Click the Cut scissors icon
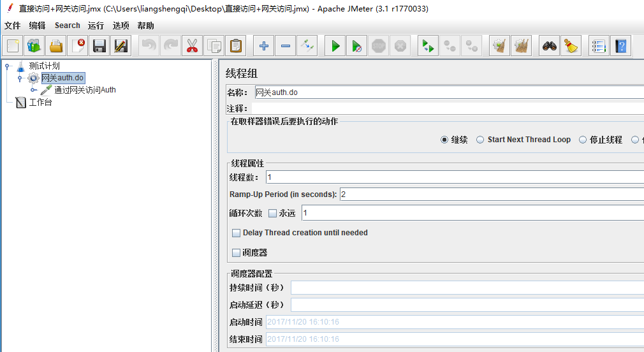 [192, 45]
